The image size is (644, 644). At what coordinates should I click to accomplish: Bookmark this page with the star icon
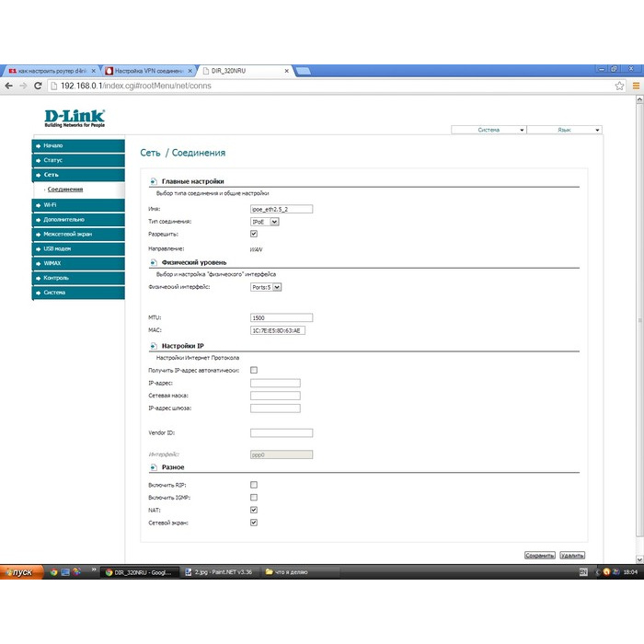(619, 86)
